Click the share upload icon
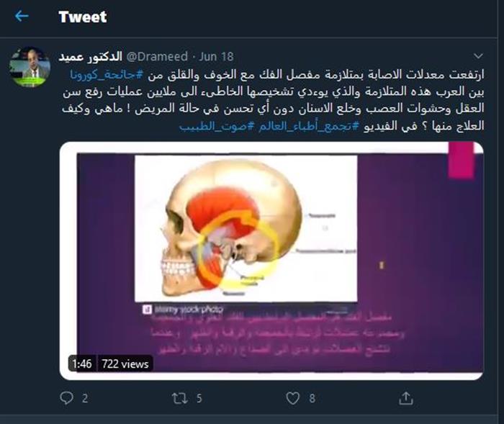Image resolution: width=504 pixels, height=424 pixels. pos(405,398)
